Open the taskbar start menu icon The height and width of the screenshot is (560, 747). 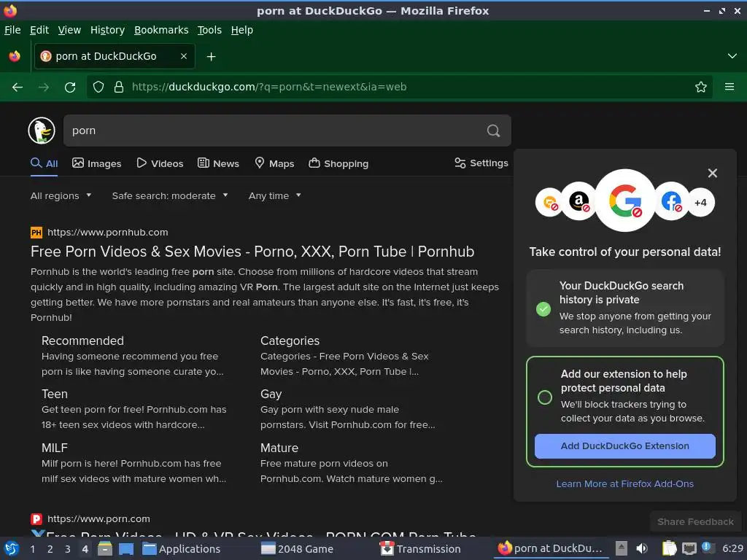(x=11, y=549)
